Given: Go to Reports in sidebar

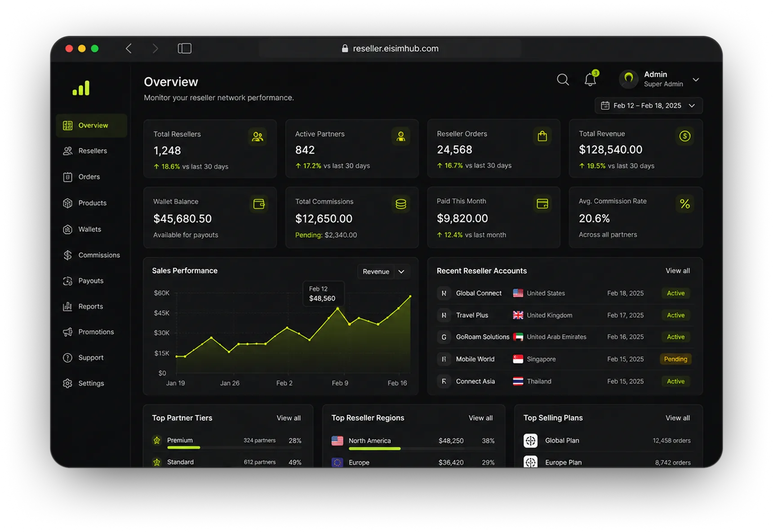Looking at the screenshot, I should (x=92, y=306).
